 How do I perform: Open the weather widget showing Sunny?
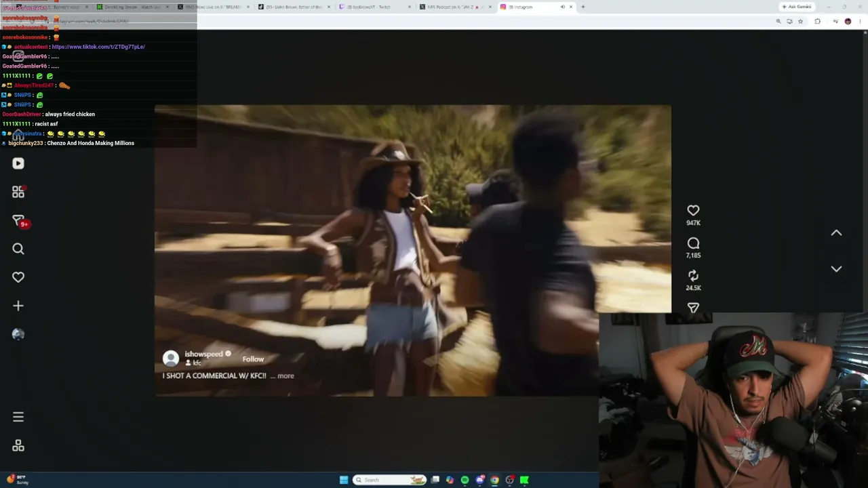18,480
